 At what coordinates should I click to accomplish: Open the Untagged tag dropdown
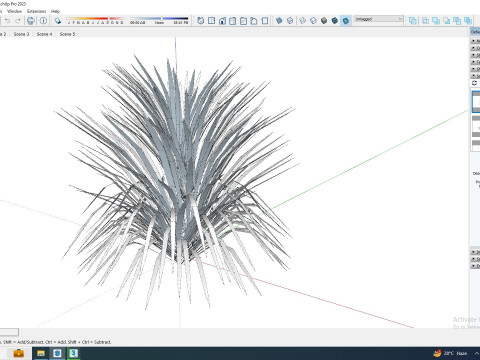point(378,19)
